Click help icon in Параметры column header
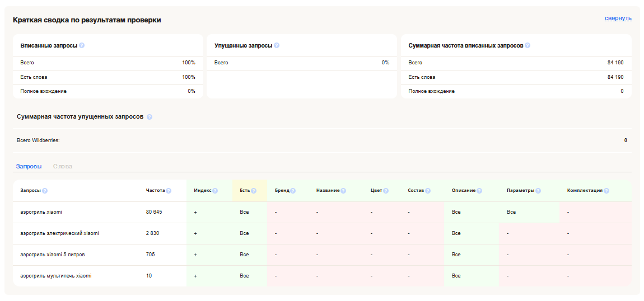The height and width of the screenshot is (301, 644). (x=538, y=191)
